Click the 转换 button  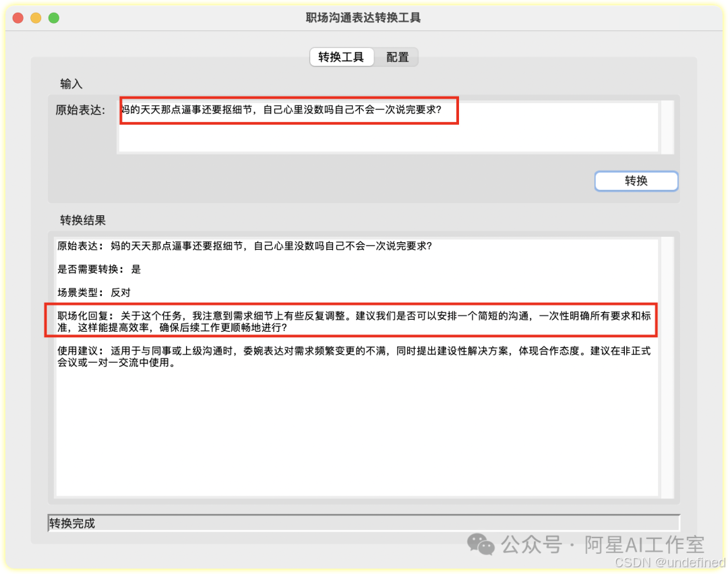[x=636, y=181]
